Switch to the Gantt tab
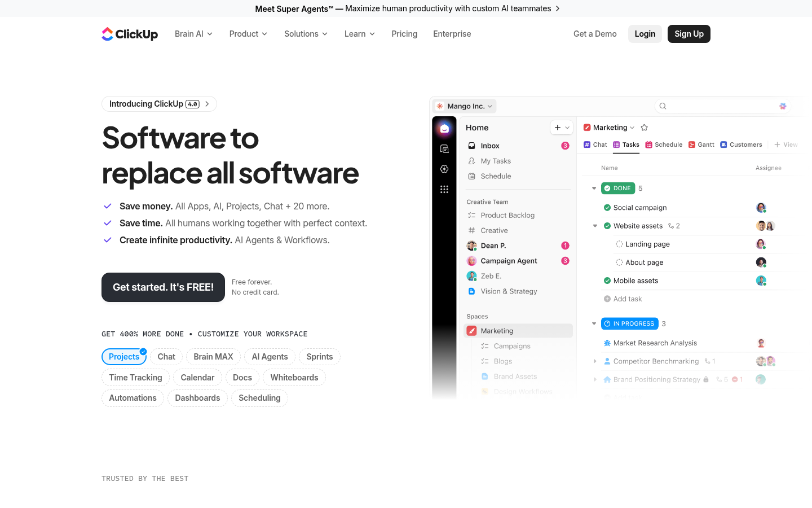Screen dimensions: 812x508 701,144
